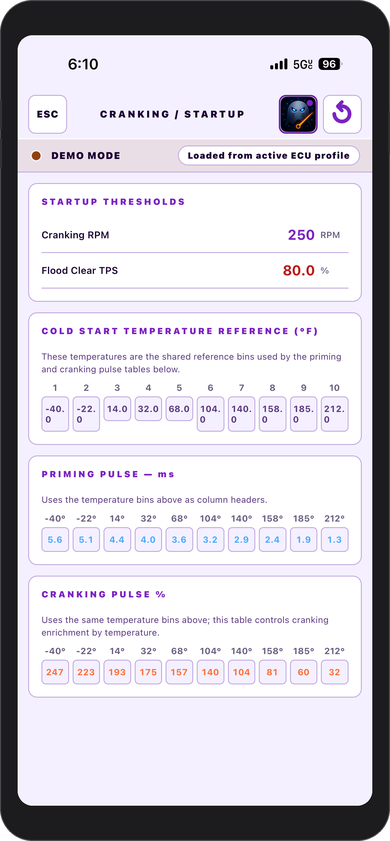Viewport: 390px width, 841px height.
Task: Open the robot gauge avatar icon
Action: tap(298, 114)
